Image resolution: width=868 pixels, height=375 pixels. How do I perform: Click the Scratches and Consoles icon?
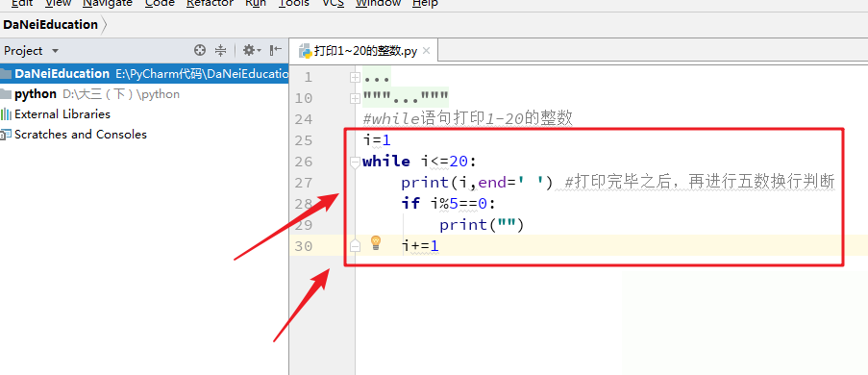pyautogui.click(x=6, y=135)
